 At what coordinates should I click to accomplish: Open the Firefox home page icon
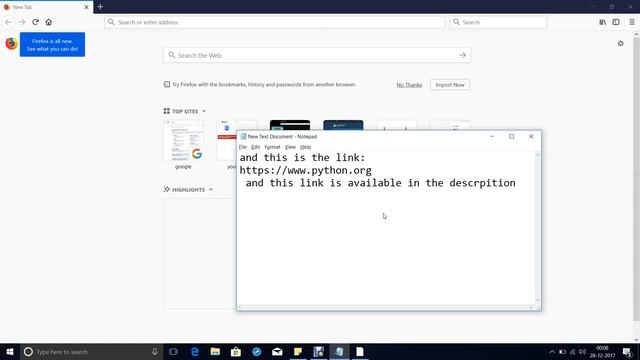click(49, 22)
